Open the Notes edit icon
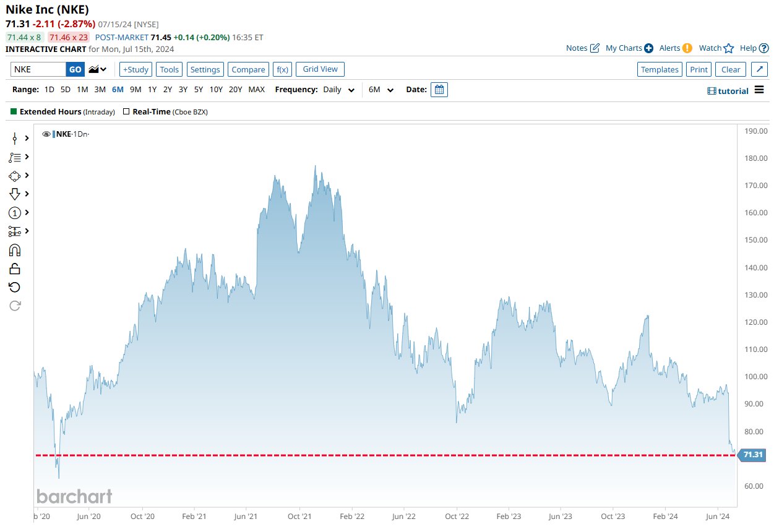 click(595, 48)
